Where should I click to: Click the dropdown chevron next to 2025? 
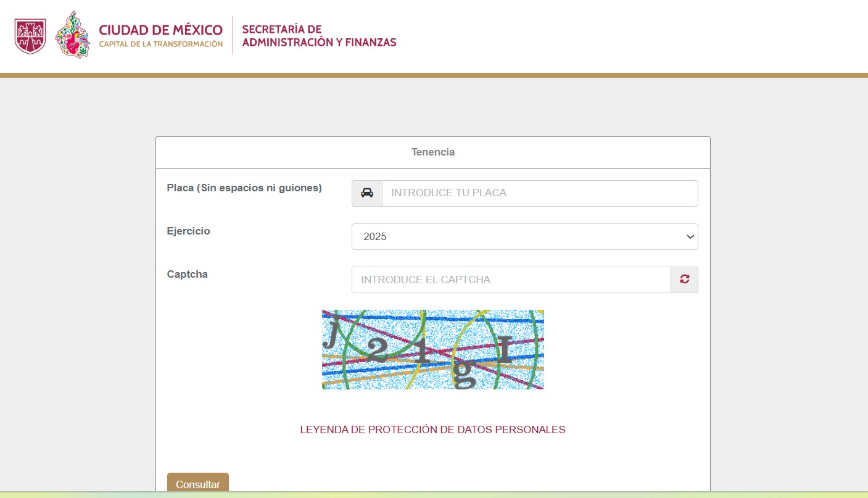click(x=689, y=236)
